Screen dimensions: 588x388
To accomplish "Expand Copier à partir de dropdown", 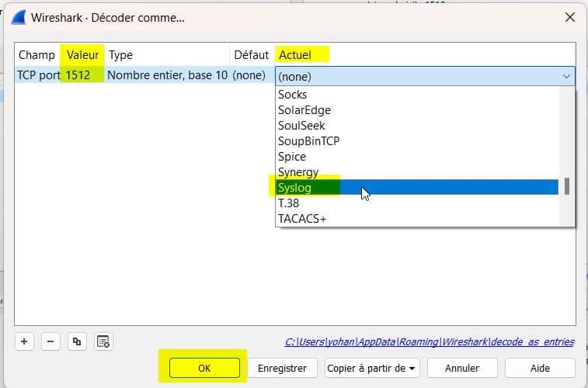I will pos(372,368).
